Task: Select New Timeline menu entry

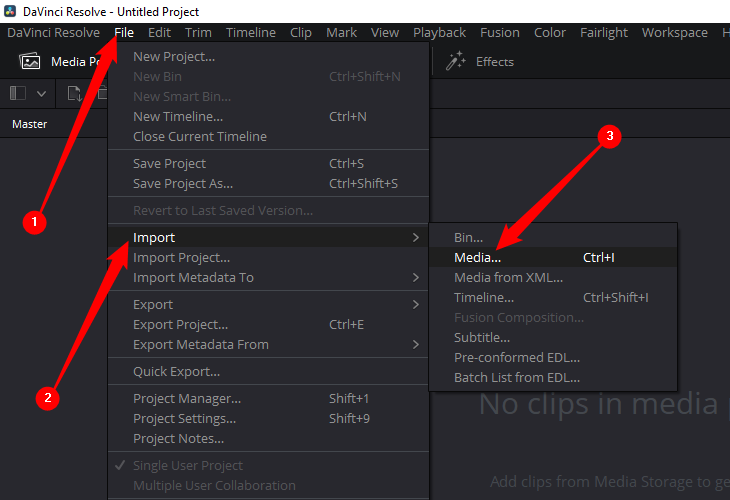Action: pos(268,116)
